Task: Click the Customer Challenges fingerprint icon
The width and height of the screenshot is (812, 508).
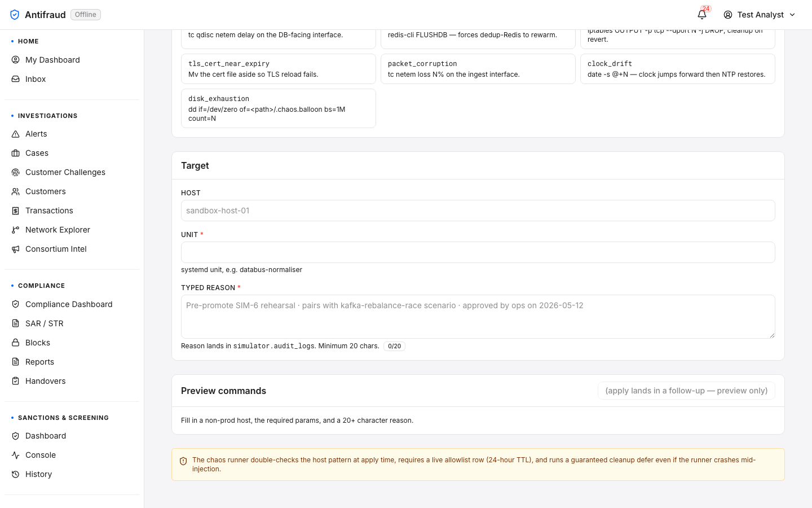Action: (x=16, y=172)
